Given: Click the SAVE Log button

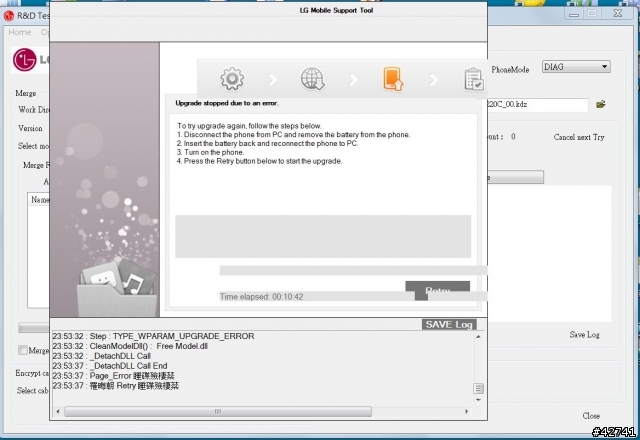Looking at the screenshot, I should click(x=449, y=324).
